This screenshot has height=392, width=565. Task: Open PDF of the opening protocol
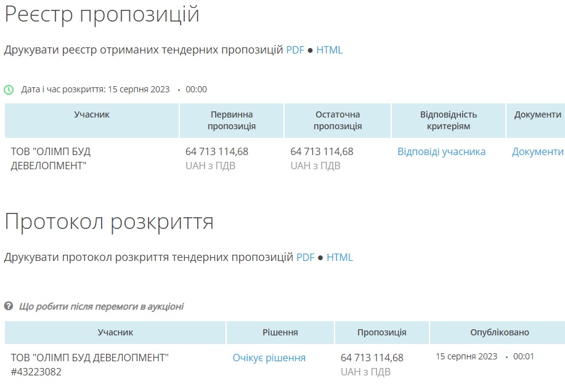click(x=306, y=257)
